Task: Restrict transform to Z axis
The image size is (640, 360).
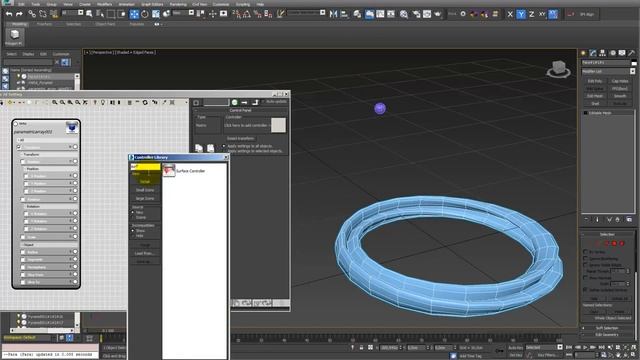Action: (531, 14)
